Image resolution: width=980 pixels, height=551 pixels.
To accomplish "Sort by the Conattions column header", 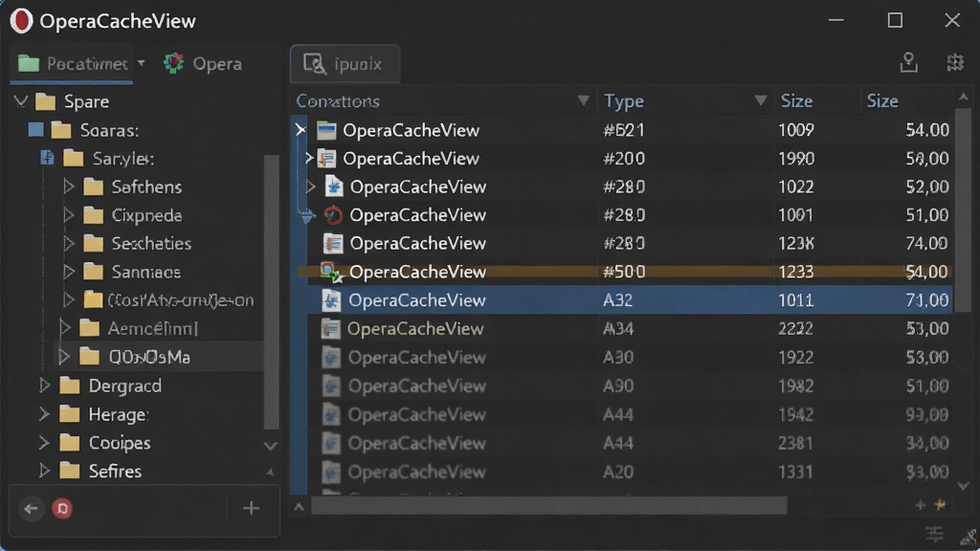I will click(338, 100).
